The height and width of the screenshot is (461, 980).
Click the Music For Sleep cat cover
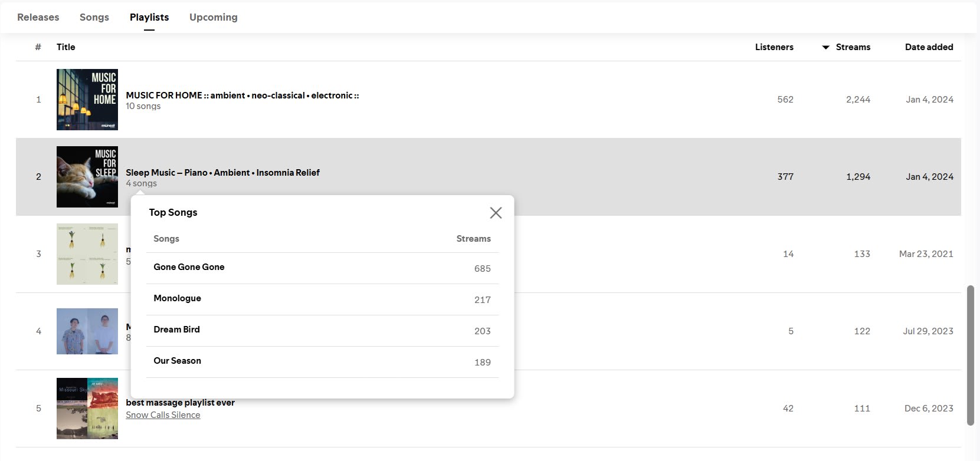coord(87,177)
